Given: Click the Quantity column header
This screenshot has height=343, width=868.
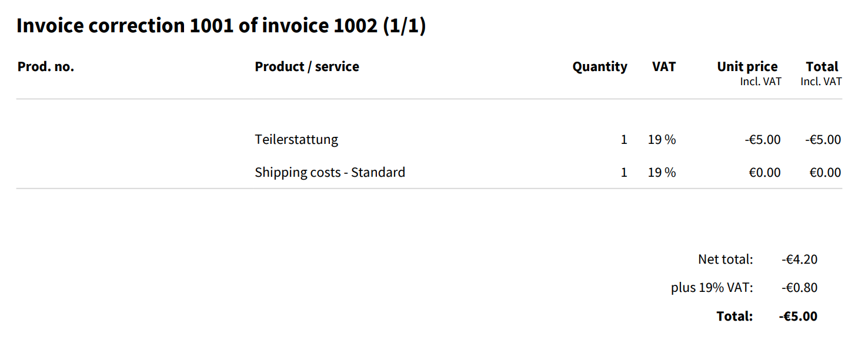Looking at the screenshot, I should pos(599,67).
